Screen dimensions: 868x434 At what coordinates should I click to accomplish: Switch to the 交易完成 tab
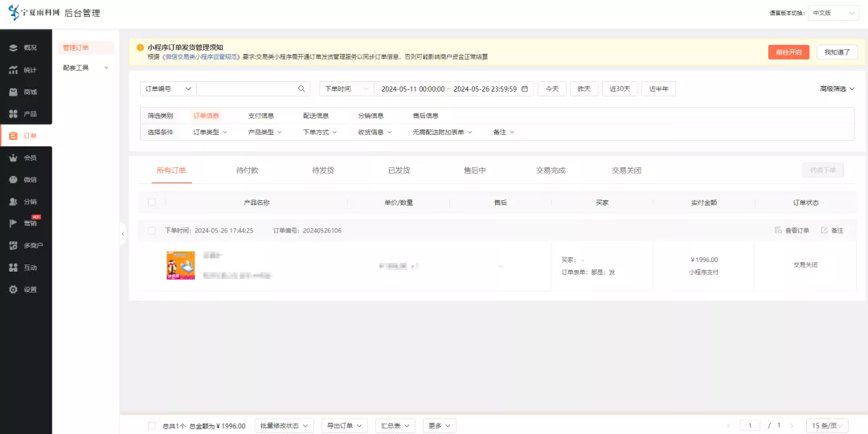pyautogui.click(x=551, y=170)
